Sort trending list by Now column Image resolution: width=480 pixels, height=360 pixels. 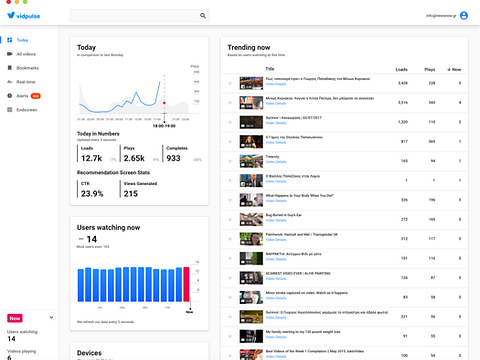tap(454, 69)
